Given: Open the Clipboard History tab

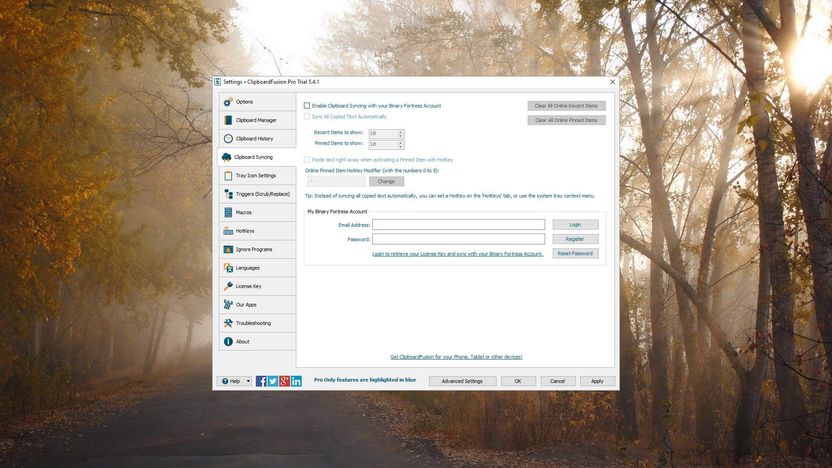Looking at the screenshot, I should click(257, 138).
